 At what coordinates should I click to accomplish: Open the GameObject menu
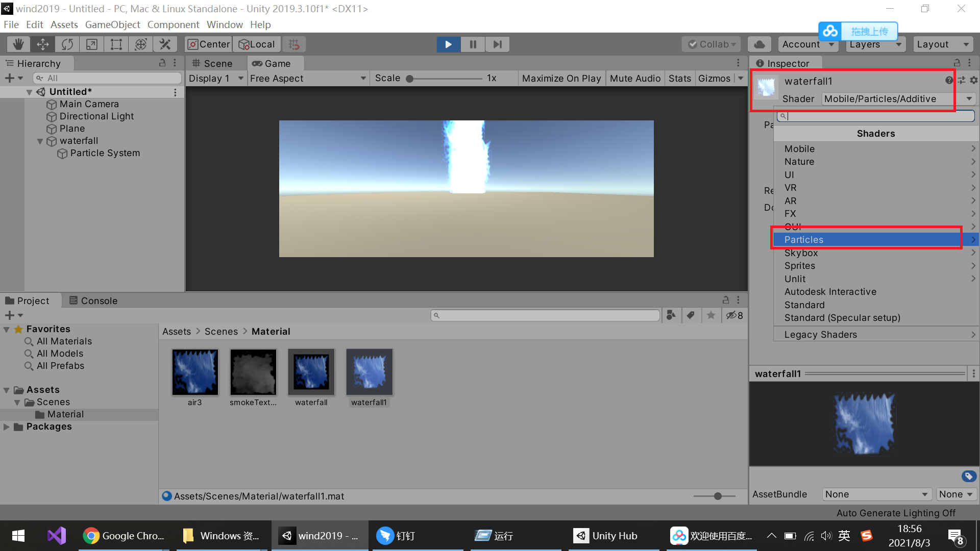coord(112,24)
